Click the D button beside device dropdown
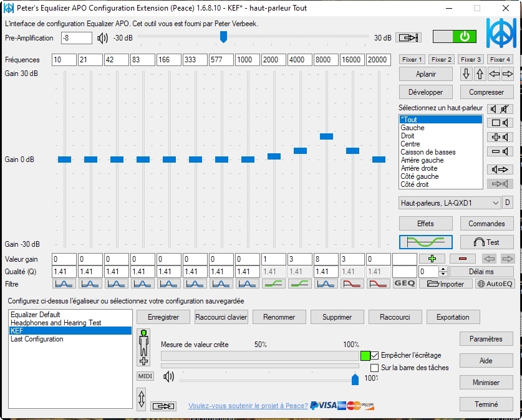Screen dimensions: 522x420 coord(508,203)
